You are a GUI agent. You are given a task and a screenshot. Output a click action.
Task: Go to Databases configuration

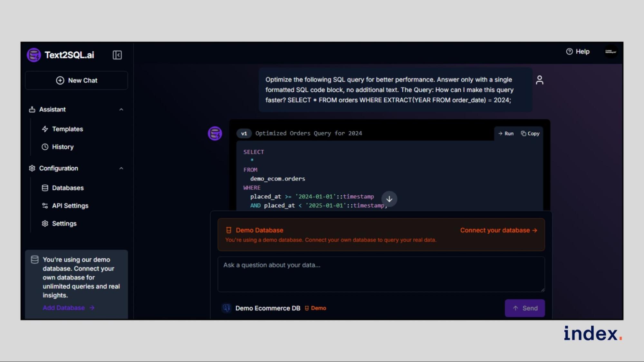pyautogui.click(x=68, y=188)
